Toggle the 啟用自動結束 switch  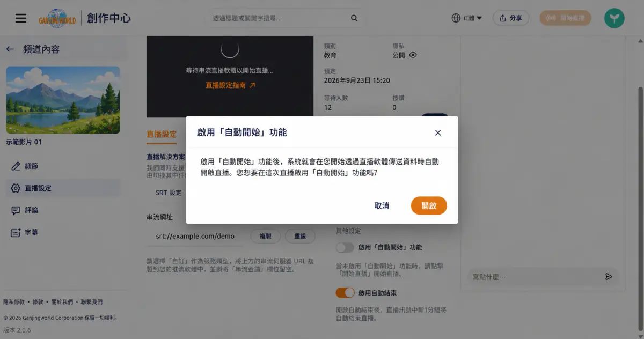click(345, 293)
